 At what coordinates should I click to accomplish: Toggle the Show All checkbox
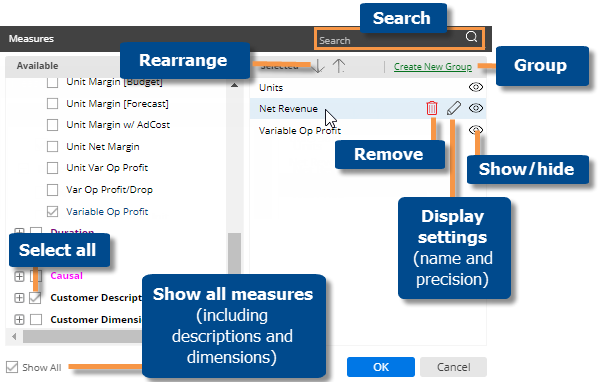coord(12,367)
